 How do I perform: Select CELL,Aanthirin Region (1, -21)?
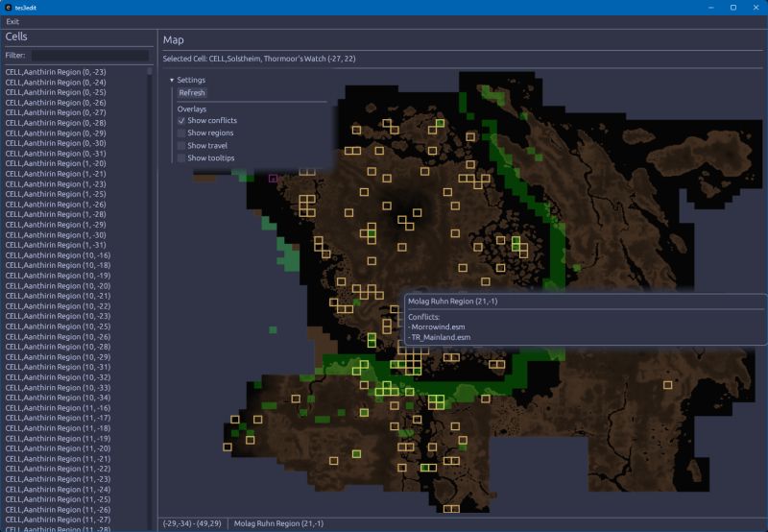56,174
